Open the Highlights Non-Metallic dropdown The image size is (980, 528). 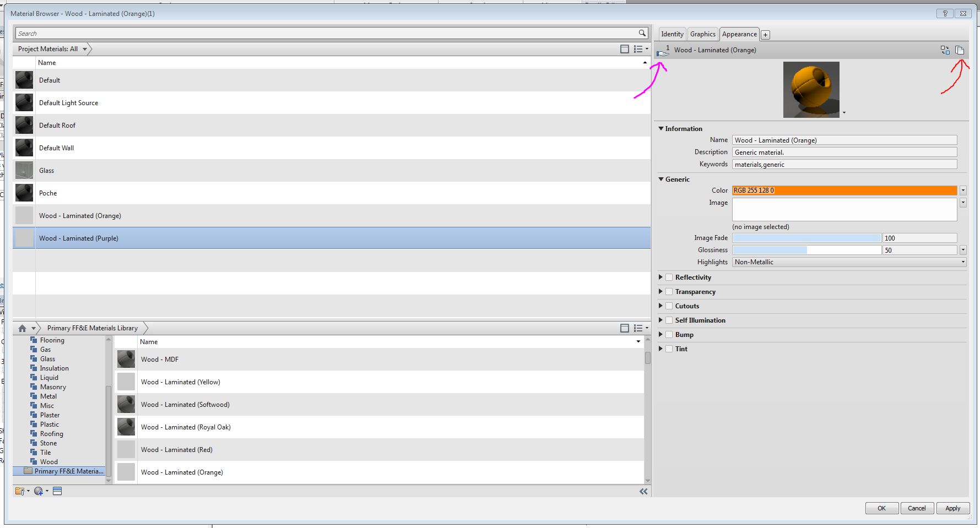[x=849, y=262]
